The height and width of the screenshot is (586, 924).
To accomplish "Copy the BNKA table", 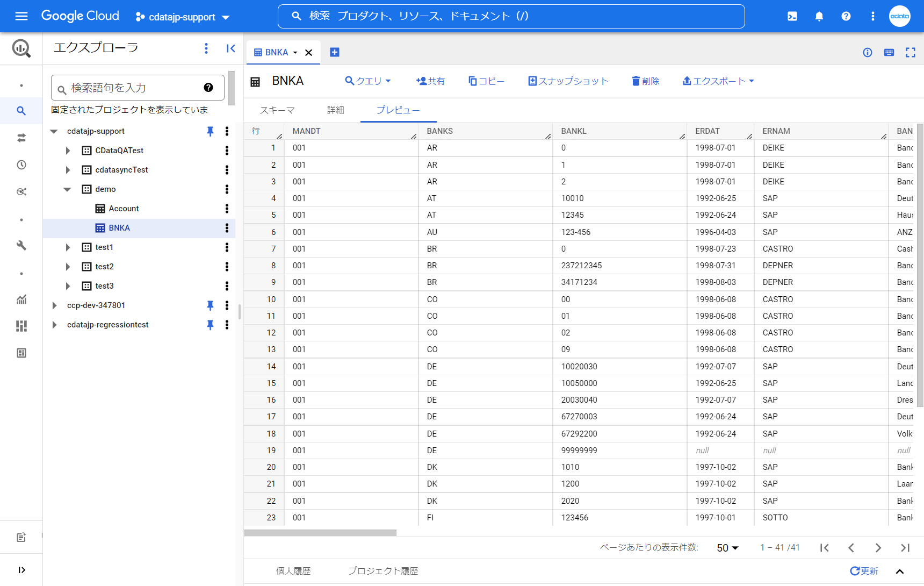I will click(486, 81).
